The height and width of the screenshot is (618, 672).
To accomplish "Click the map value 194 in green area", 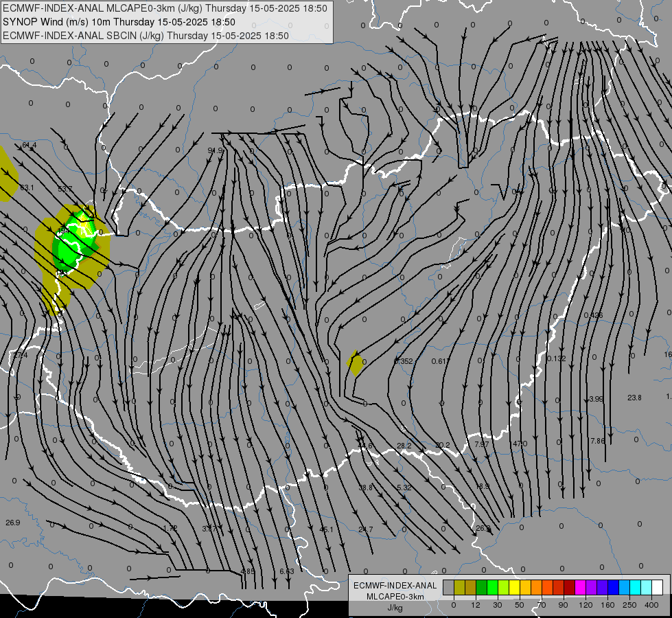I will (63, 231).
